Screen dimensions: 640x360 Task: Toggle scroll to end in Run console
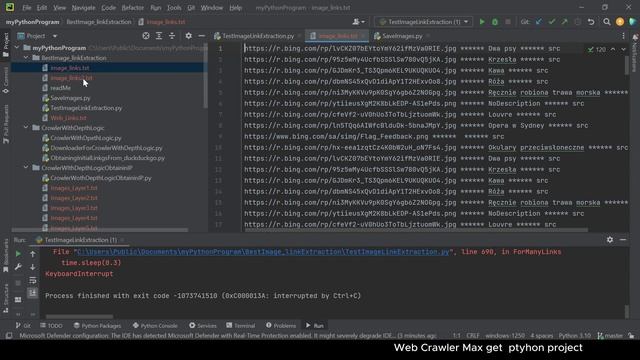[33, 293]
